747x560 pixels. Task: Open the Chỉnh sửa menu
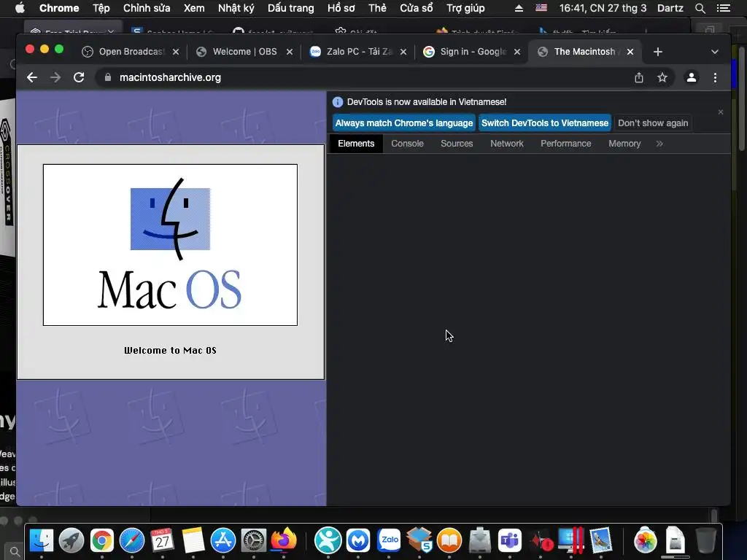(x=147, y=8)
